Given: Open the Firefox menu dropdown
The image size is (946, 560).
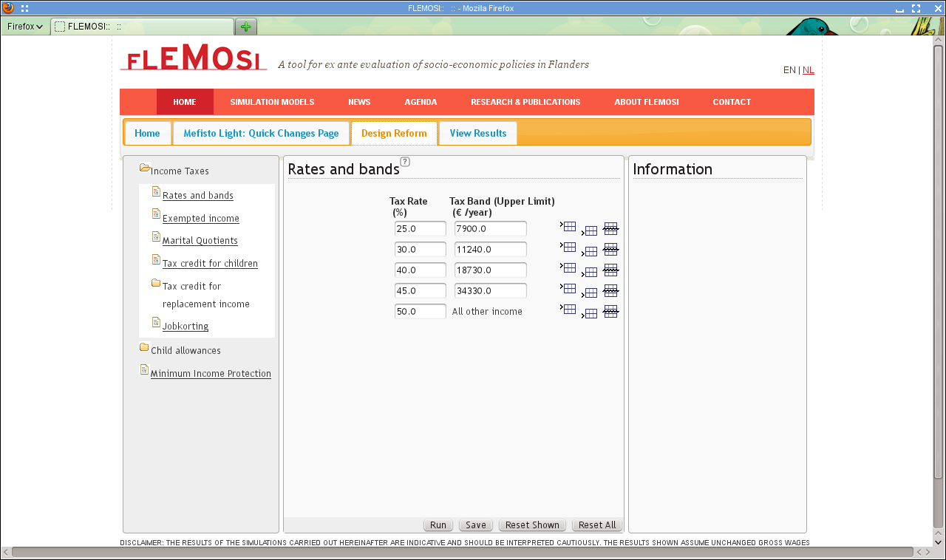Looking at the screenshot, I should [25, 27].
